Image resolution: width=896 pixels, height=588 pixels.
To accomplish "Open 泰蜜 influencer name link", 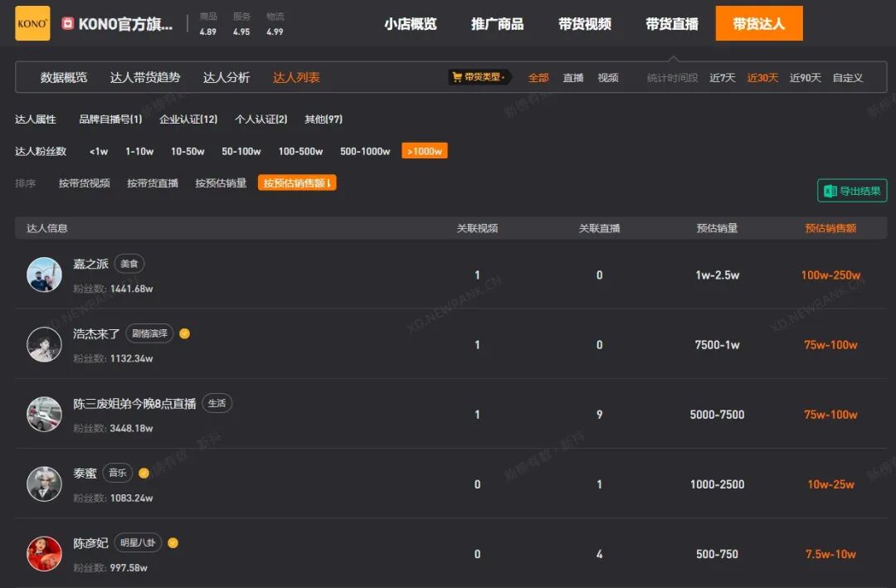I will click(85, 474).
